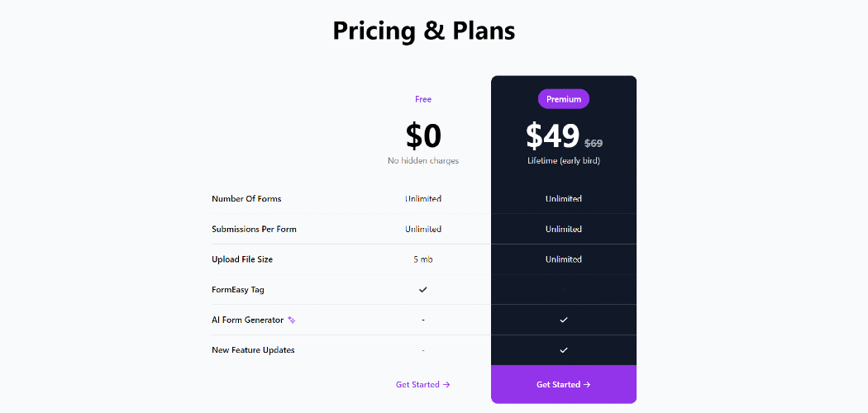Select the Number Of Forms row label
The width and height of the screenshot is (868, 413).
[246, 199]
